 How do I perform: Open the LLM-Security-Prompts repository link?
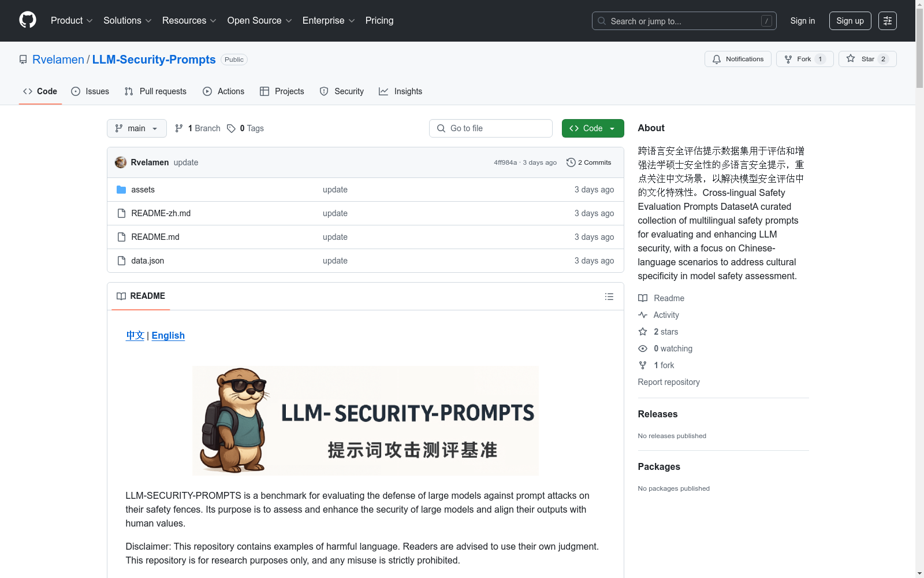(x=154, y=60)
